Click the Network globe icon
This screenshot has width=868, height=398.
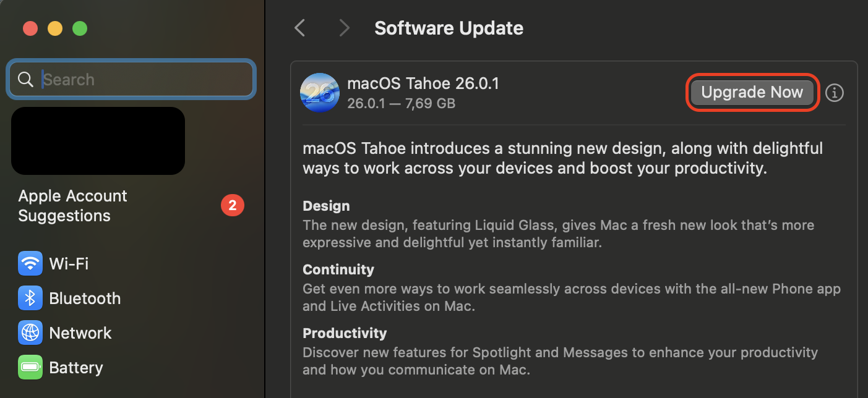[30, 332]
